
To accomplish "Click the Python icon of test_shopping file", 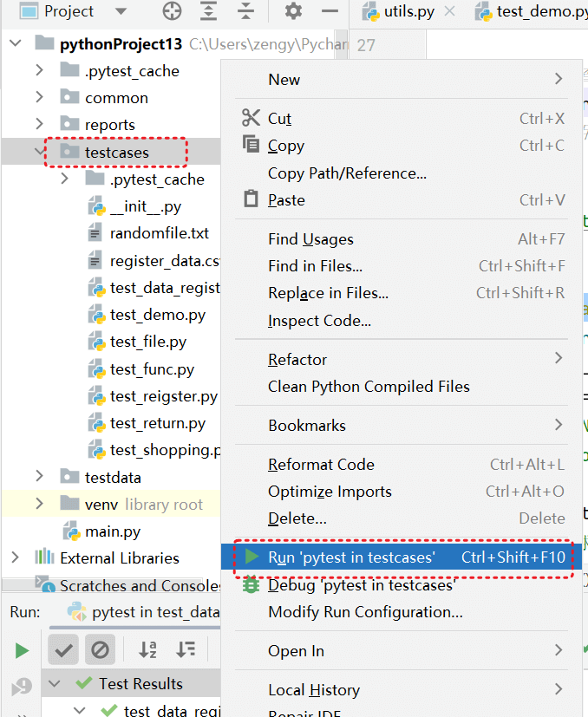I will (x=96, y=450).
